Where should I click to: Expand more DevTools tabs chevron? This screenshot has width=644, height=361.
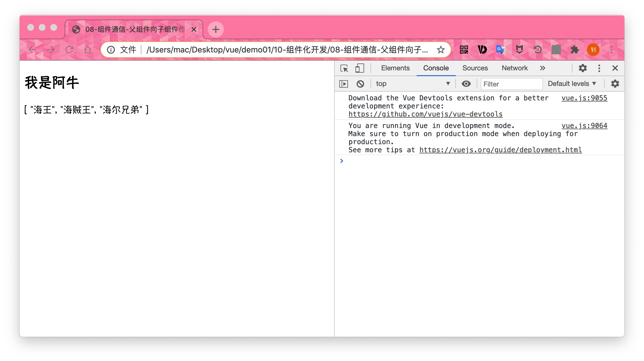[x=542, y=68]
